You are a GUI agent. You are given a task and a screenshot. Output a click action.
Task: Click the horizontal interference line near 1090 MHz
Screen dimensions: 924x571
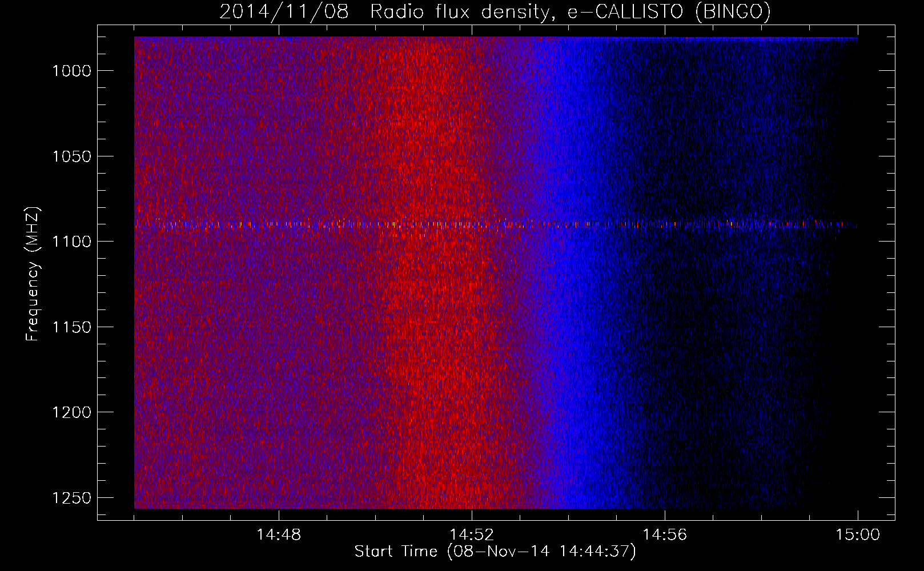coord(496,224)
